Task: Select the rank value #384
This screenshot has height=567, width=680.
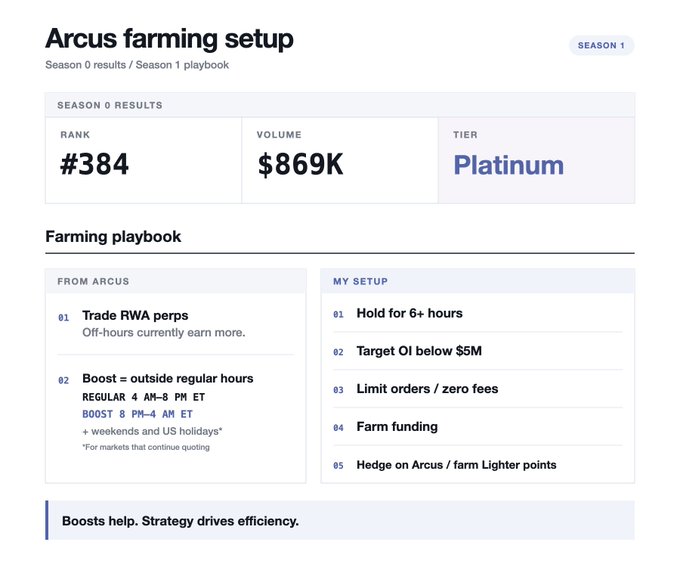Action: pos(94,164)
